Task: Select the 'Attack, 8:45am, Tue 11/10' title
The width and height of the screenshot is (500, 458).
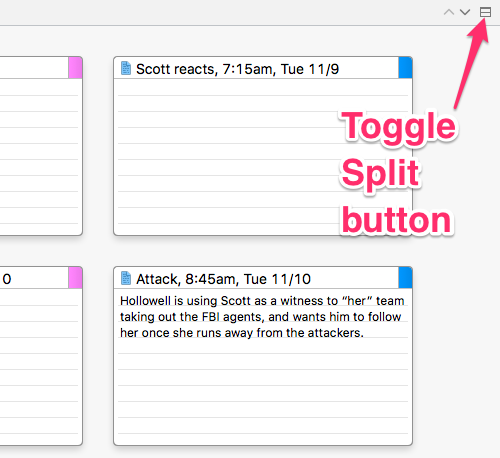Action: [x=223, y=279]
